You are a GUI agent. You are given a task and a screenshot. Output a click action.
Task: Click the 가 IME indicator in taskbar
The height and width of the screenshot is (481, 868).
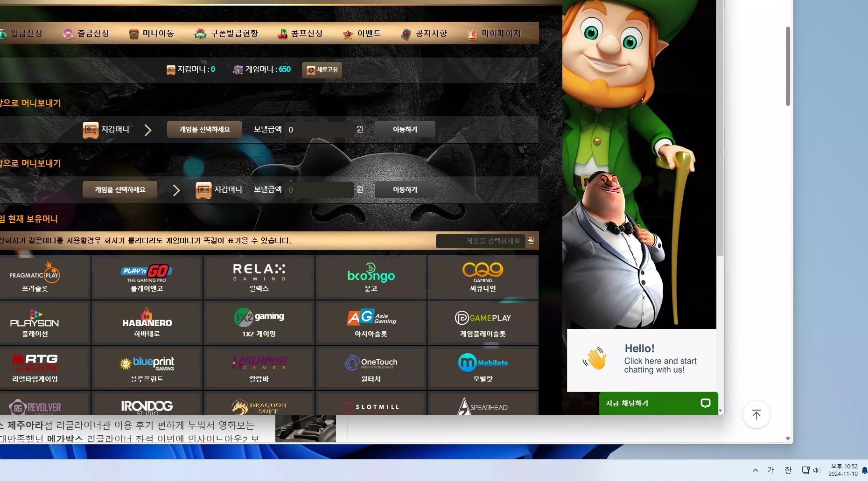tap(770, 470)
